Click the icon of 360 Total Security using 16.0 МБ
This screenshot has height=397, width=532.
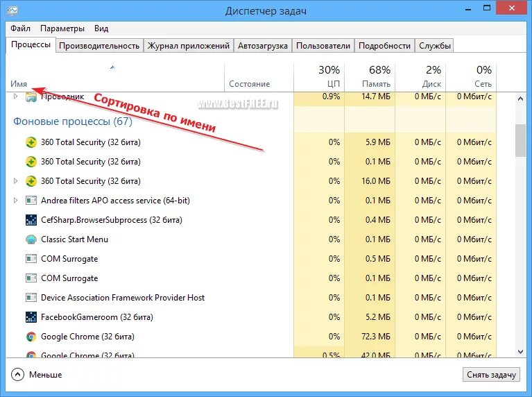click(x=31, y=181)
